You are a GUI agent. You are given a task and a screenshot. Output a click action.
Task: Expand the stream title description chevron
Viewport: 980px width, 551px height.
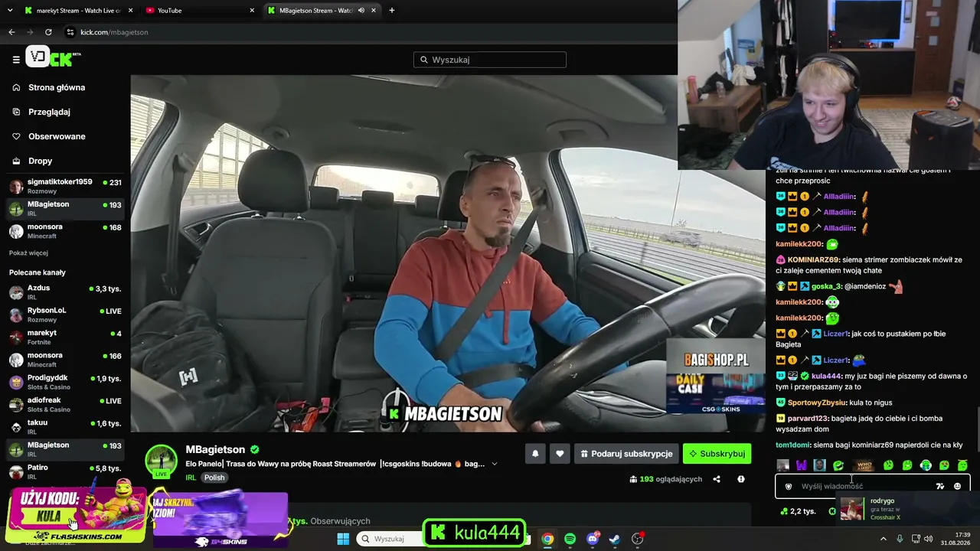pyautogui.click(x=495, y=464)
